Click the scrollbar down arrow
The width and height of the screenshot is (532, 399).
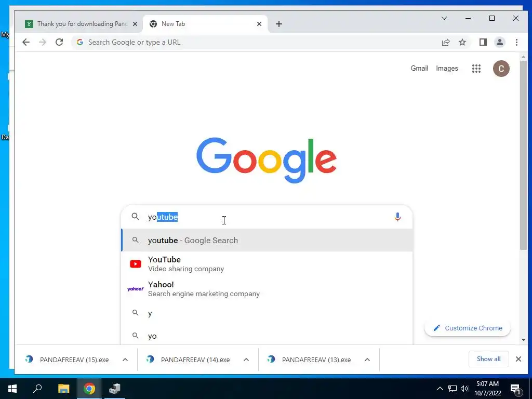pos(523,340)
